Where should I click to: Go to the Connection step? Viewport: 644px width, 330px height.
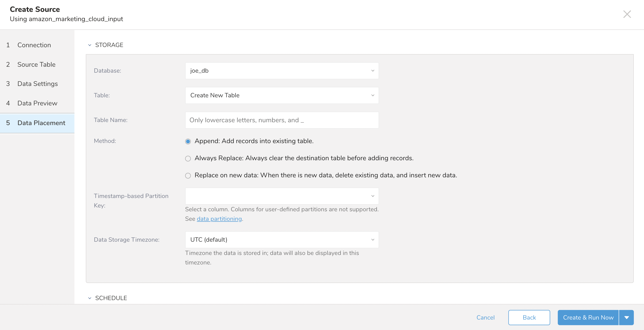[34, 45]
